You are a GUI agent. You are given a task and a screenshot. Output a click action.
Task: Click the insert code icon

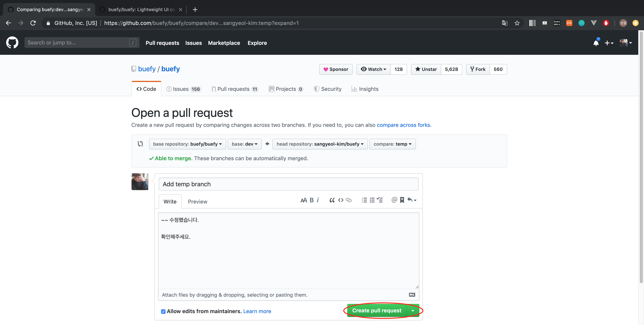[341, 200]
